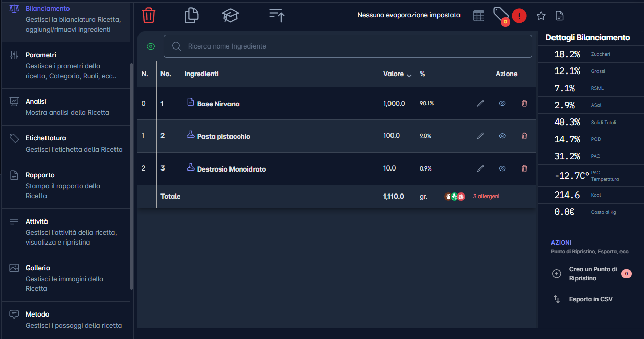Image resolution: width=644 pixels, height=339 pixels.
Task: Toggle visibility of Destrosio Monoidrato row
Action: click(502, 168)
